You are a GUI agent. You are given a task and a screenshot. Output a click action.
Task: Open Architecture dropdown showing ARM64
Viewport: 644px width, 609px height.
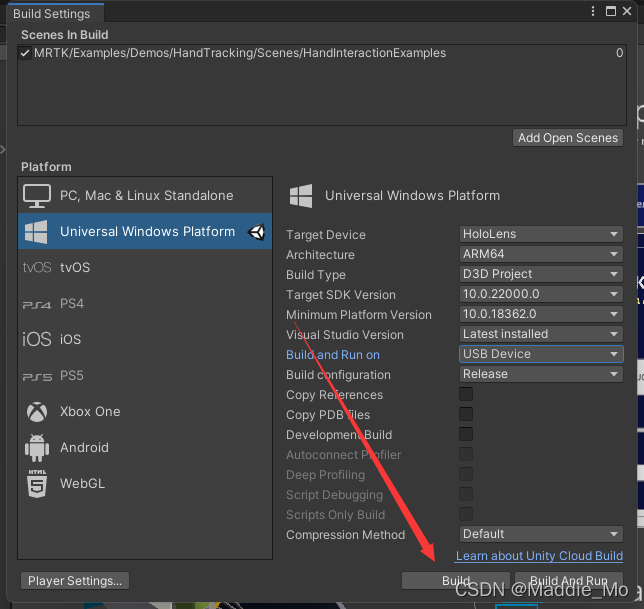(541, 254)
